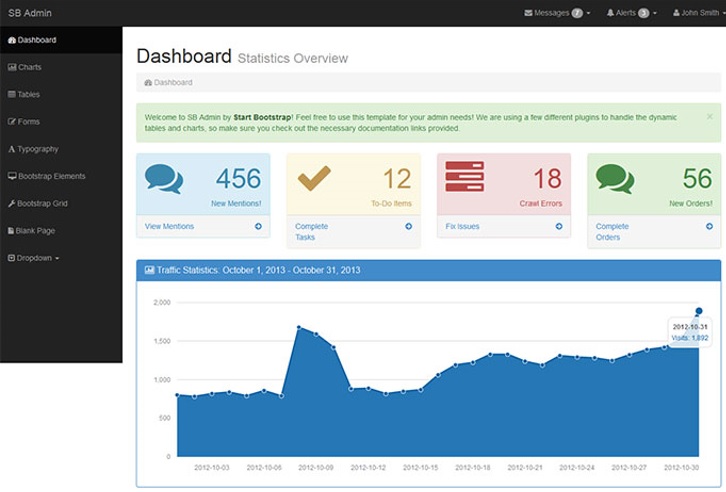The width and height of the screenshot is (726, 492).
Task: Click the arrow icon beside View Mentions
Action: pyautogui.click(x=258, y=227)
